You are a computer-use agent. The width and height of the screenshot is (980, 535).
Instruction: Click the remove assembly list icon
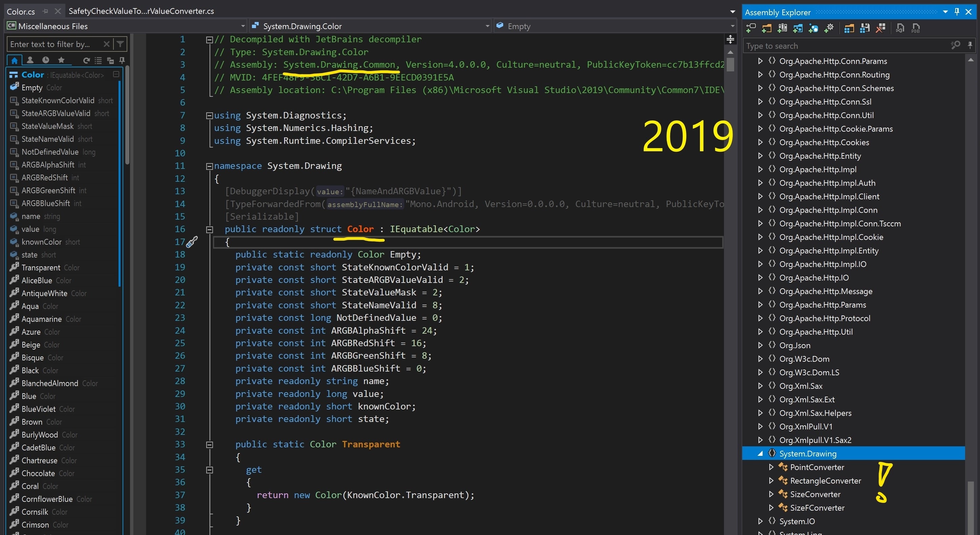pyautogui.click(x=881, y=28)
